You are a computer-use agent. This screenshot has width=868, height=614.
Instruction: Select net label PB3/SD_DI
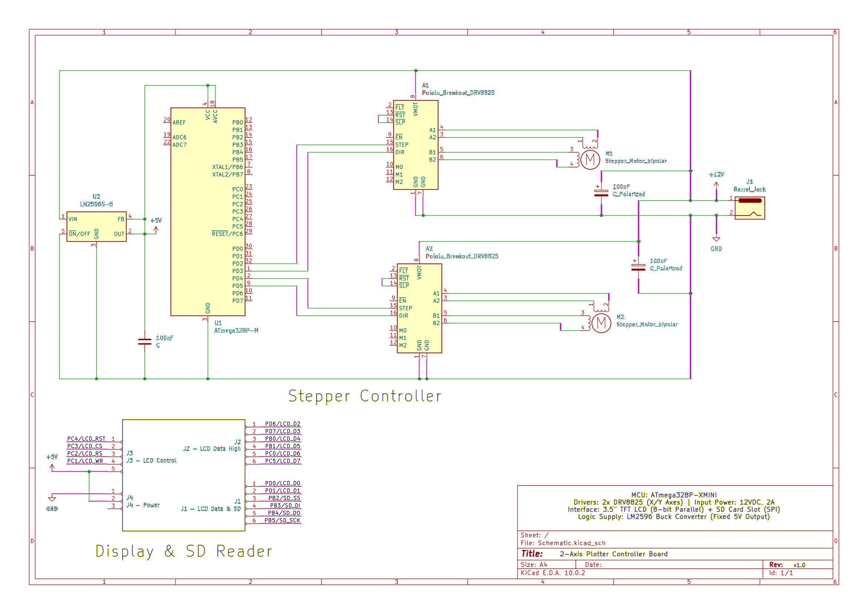tap(285, 506)
